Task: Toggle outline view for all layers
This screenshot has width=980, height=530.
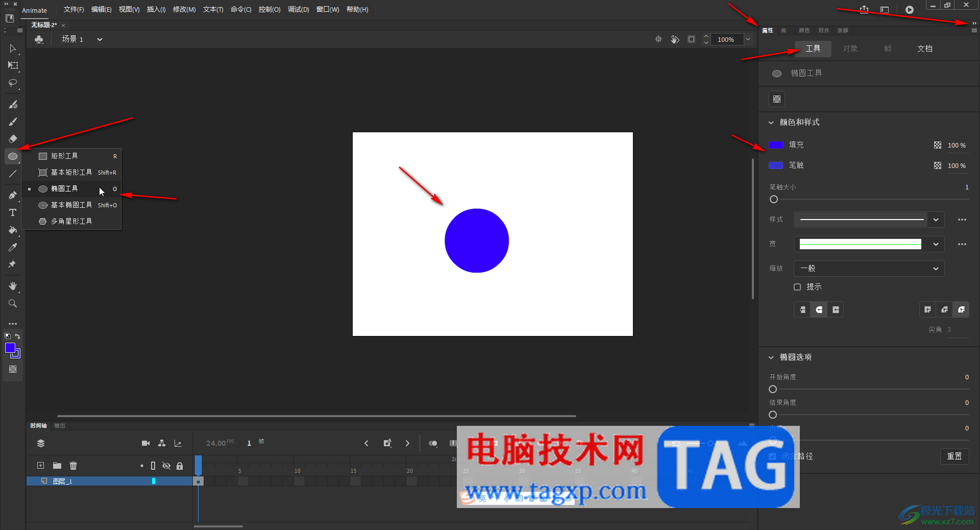Action: [x=153, y=466]
